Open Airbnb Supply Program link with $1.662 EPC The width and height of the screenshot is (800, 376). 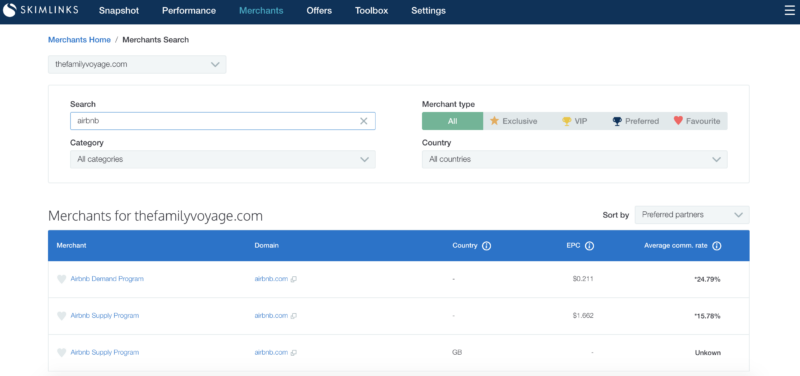coord(105,316)
